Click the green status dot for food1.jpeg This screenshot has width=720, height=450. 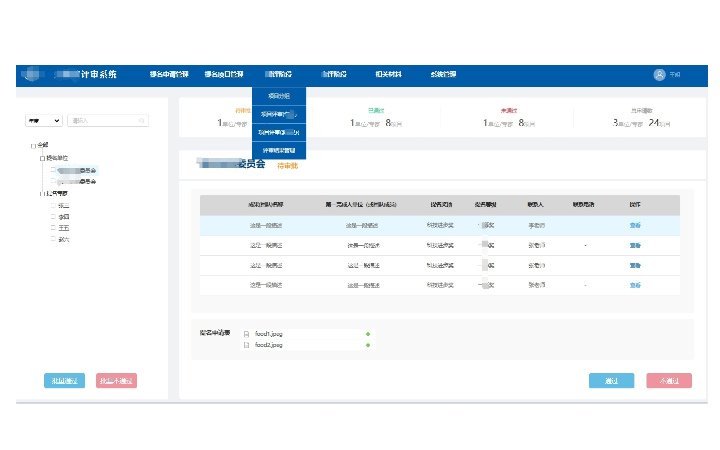click(x=368, y=334)
